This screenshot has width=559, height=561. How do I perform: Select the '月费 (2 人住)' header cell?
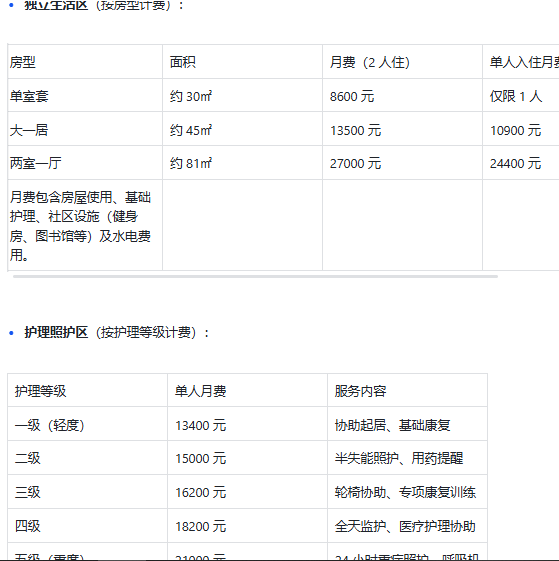[x=402, y=62]
